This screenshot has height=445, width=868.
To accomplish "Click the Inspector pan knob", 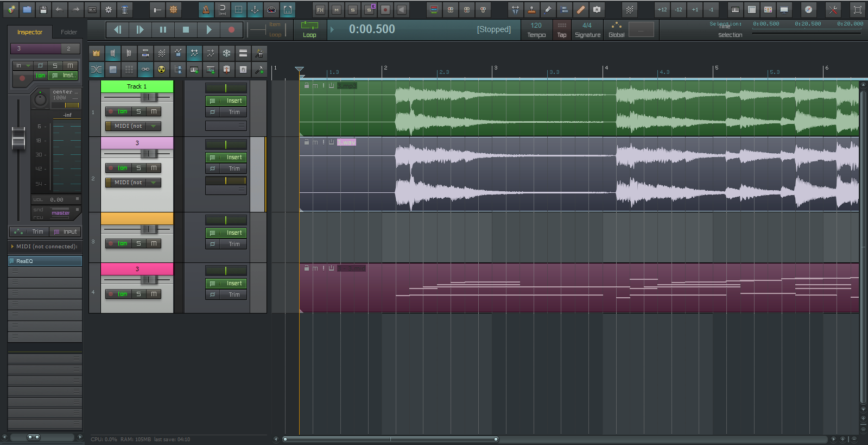I will [x=40, y=99].
